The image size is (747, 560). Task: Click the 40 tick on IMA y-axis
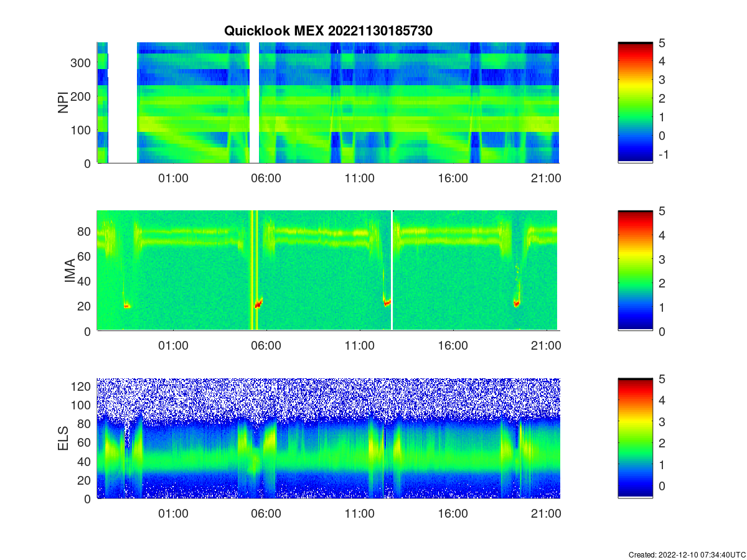pyautogui.click(x=85, y=281)
